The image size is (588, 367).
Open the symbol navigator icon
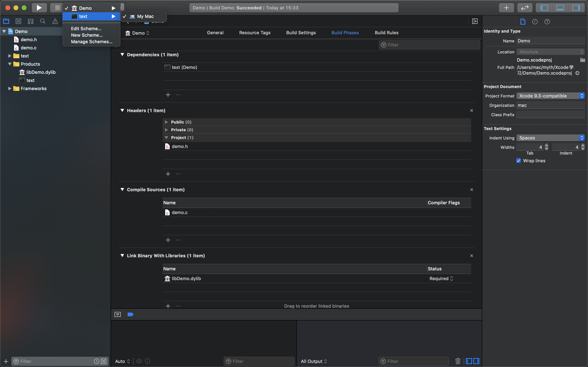[30, 21]
